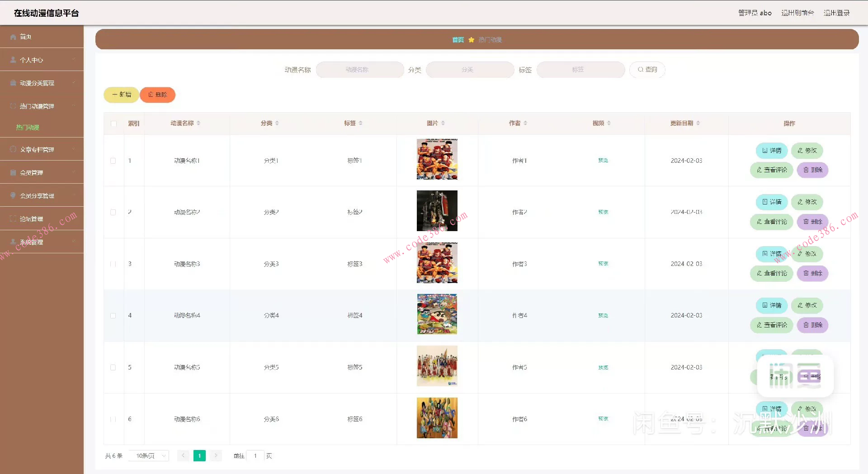868x474 pixels.
Task: Click 修改 for row 动漫名称1
Action: coord(807,151)
